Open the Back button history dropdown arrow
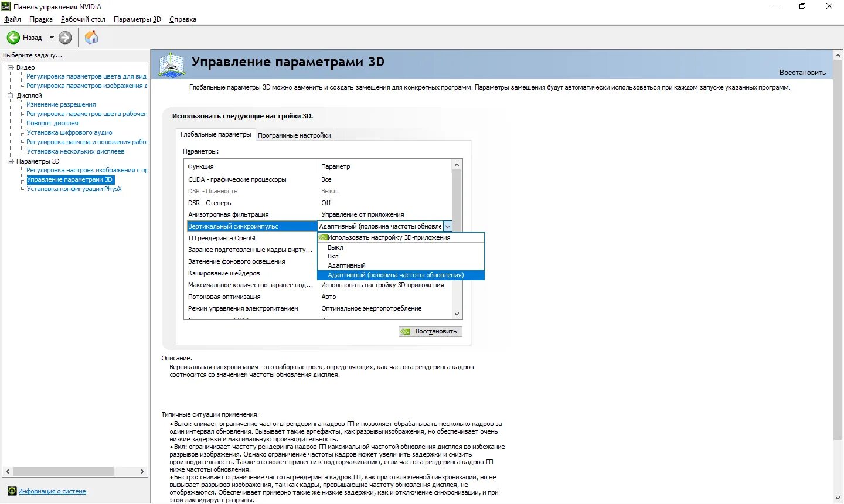 tap(52, 38)
